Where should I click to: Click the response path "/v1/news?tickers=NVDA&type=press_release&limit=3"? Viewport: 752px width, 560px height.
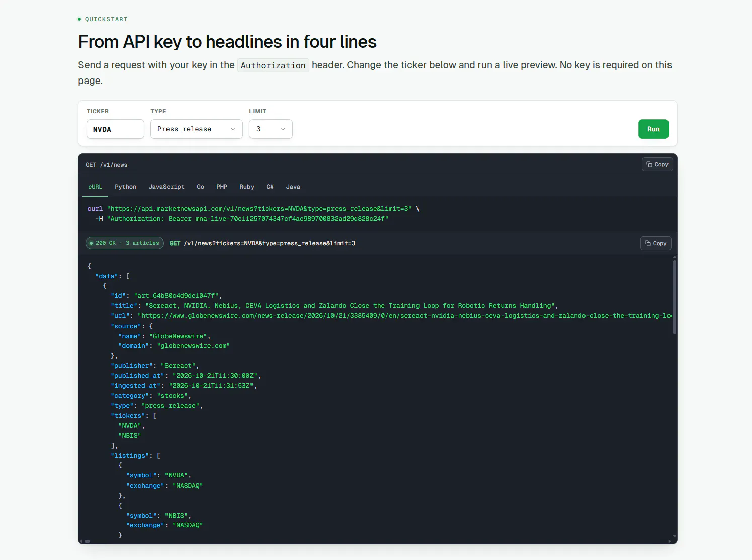tap(270, 243)
